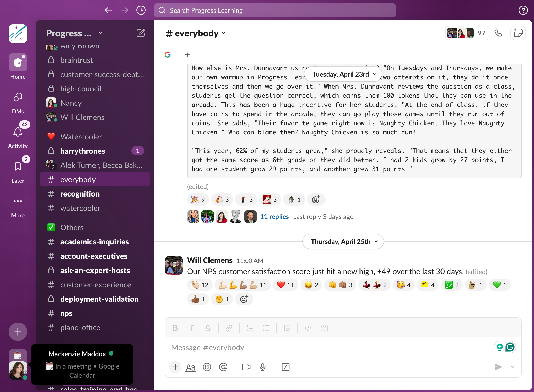Add the clapping hands reaction with 12
Image resolution: width=534 pixels, height=392 pixels.
[200, 285]
